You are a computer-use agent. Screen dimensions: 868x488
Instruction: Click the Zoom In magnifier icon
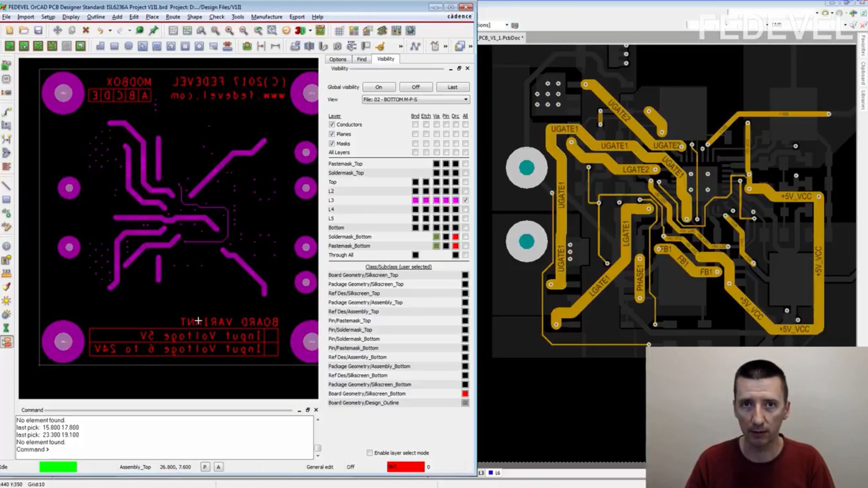click(229, 31)
